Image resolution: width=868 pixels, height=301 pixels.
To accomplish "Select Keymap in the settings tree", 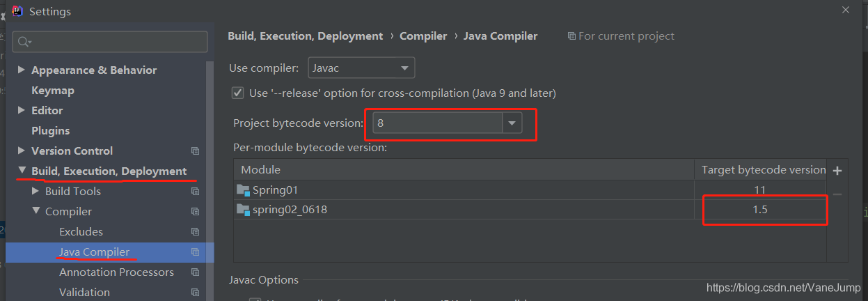I will [x=53, y=91].
